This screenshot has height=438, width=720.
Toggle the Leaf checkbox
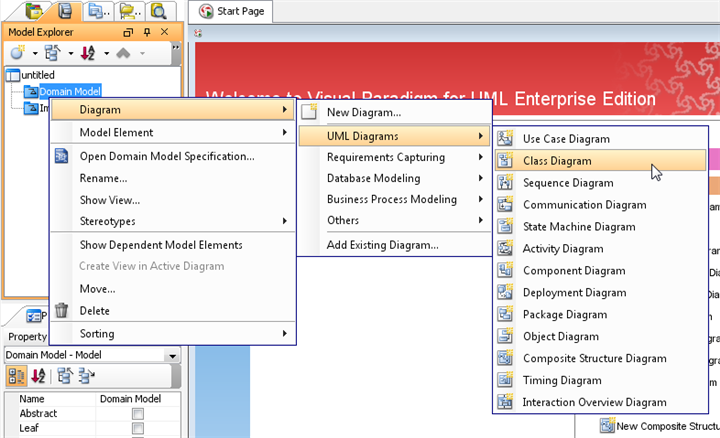point(138,428)
